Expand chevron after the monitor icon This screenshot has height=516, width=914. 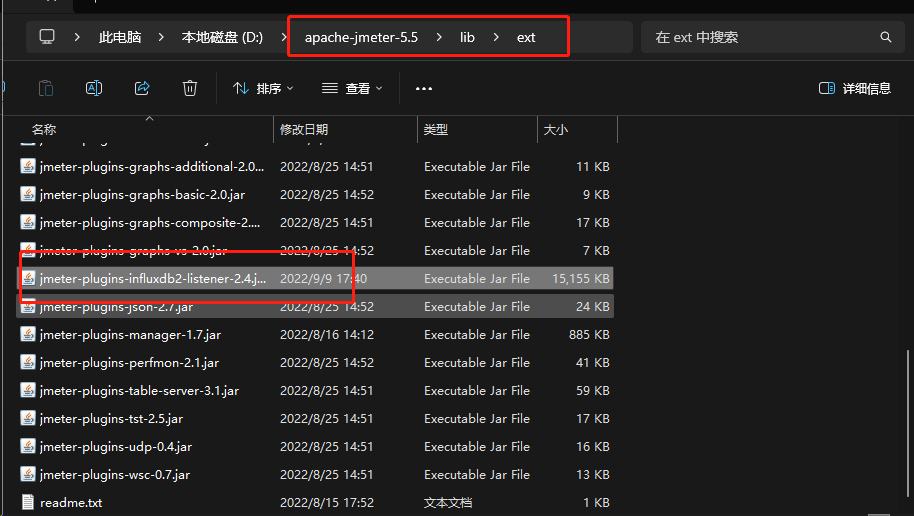point(77,37)
